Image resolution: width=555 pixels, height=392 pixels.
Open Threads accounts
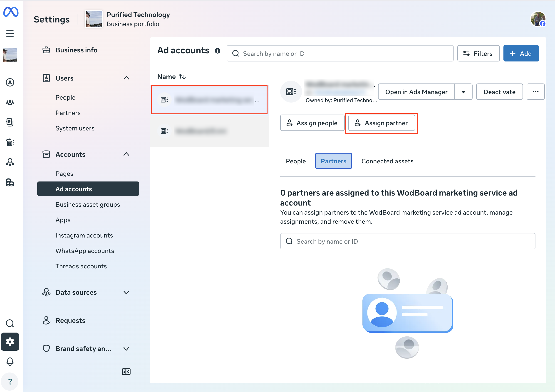[81, 266]
